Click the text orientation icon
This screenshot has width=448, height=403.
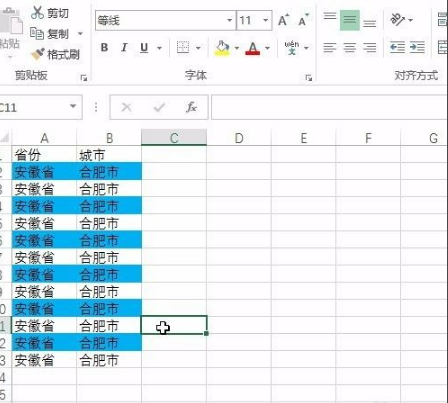click(x=397, y=20)
